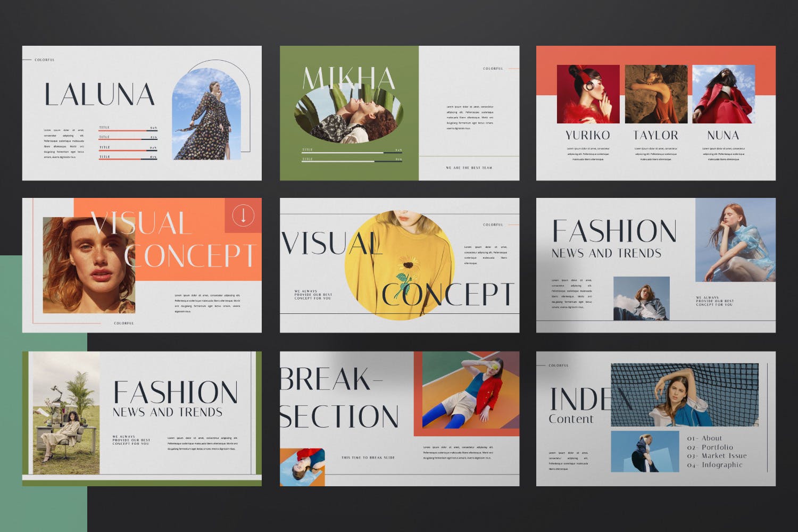The image size is (798, 532).
Task: Select the BREAK-SECTION heading
Action: (338, 398)
